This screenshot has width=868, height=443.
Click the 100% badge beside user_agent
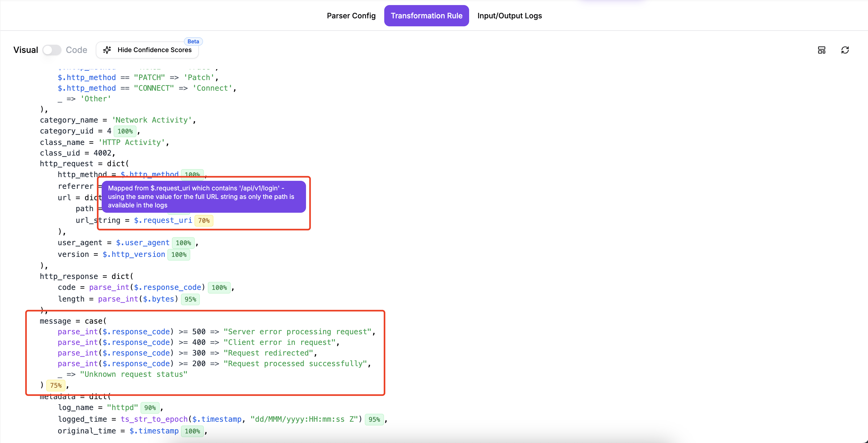[183, 243]
